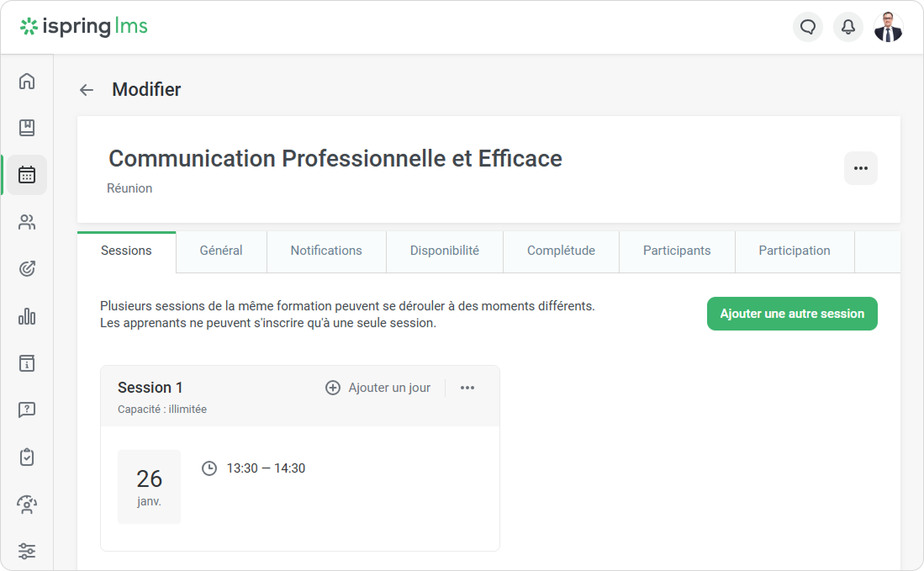This screenshot has height=571, width=924.
Task: Go back with the left arrow
Action: pyautogui.click(x=86, y=90)
